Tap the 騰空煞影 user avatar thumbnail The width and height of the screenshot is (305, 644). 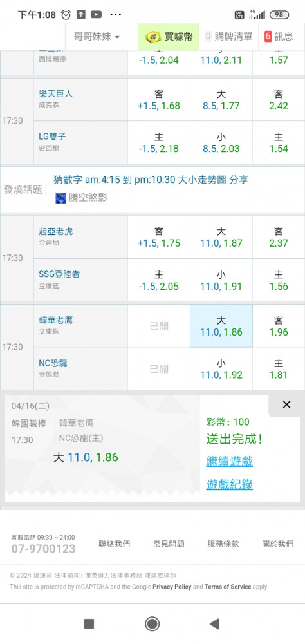(x=60, y=198)
